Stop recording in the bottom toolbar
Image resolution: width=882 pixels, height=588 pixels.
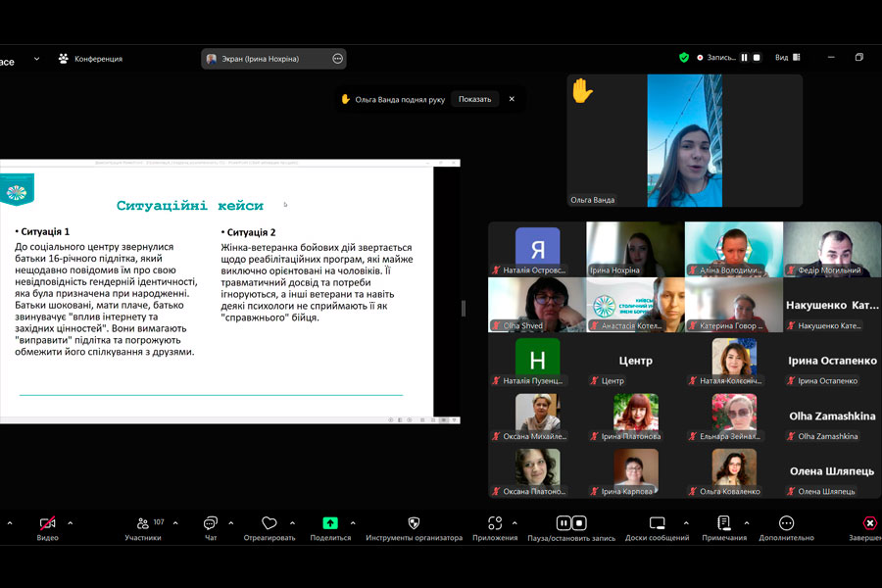tap(579, 523)
